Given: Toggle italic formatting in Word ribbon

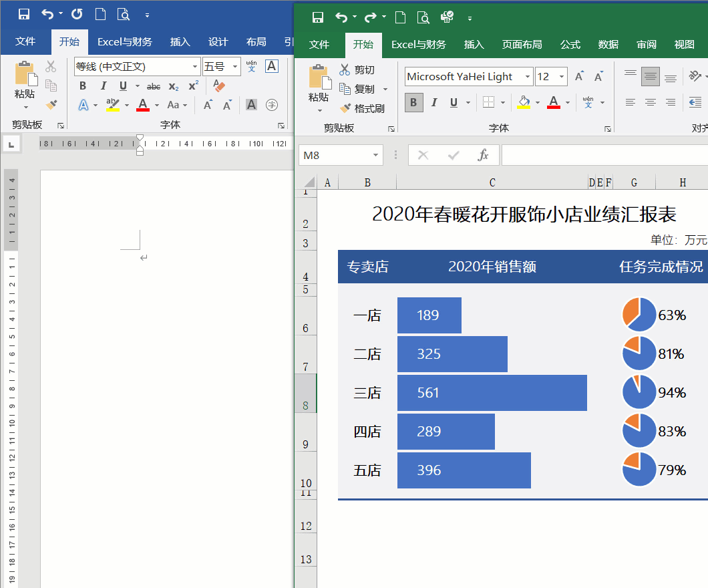Looking at the screenshot, I should [x=103, y=86].
